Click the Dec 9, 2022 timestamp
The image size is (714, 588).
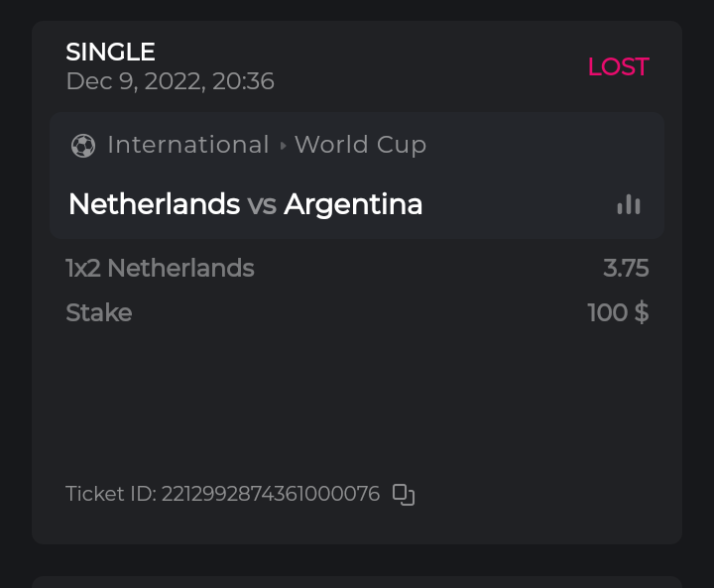170,81
